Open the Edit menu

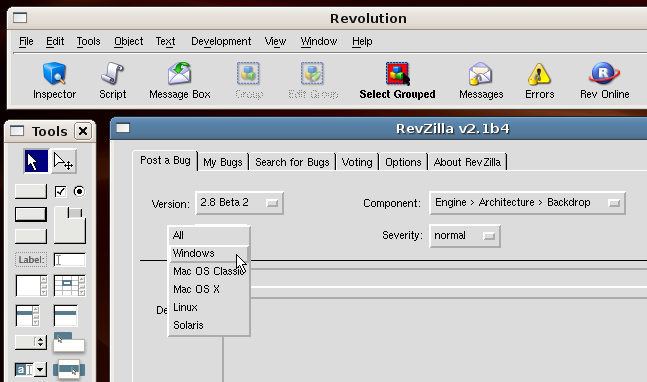55,41
